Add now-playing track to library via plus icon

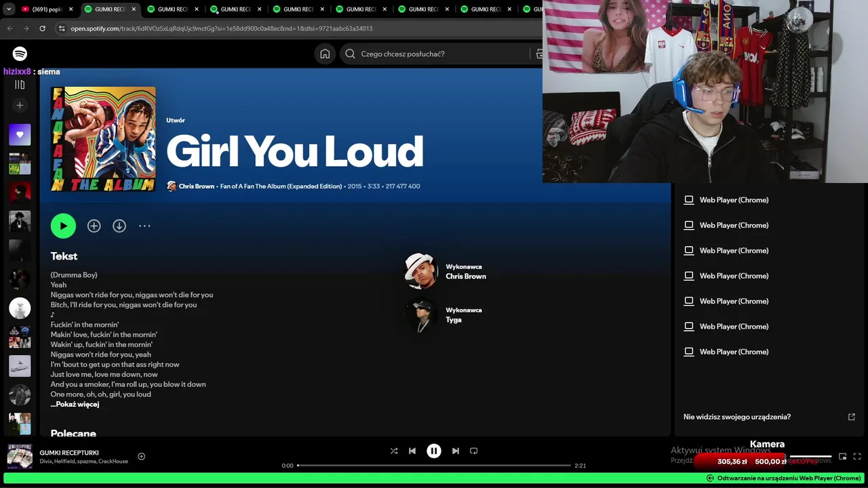[x=142, y=456]
